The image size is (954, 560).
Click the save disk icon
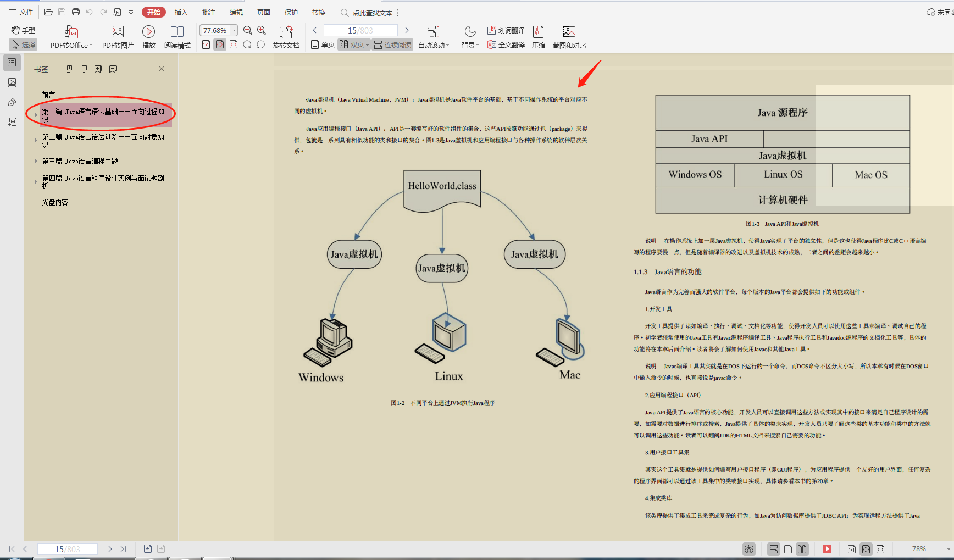62,12
